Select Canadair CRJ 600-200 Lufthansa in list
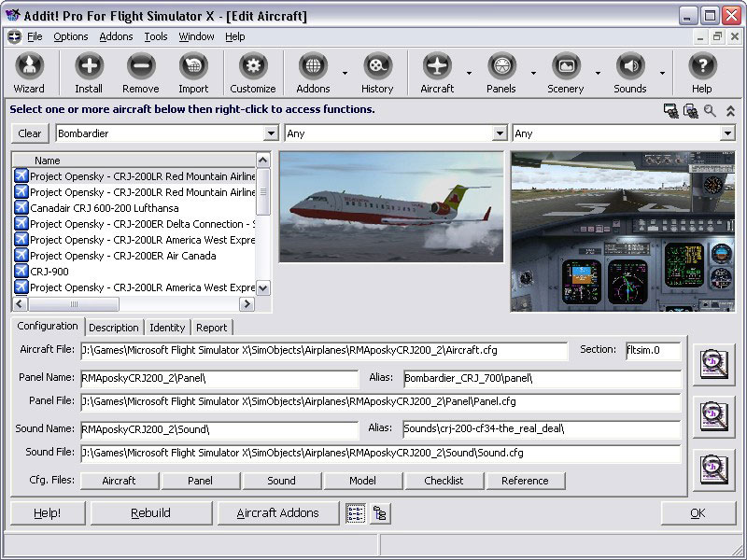This screenshot has width=747, height=560. 104,208
